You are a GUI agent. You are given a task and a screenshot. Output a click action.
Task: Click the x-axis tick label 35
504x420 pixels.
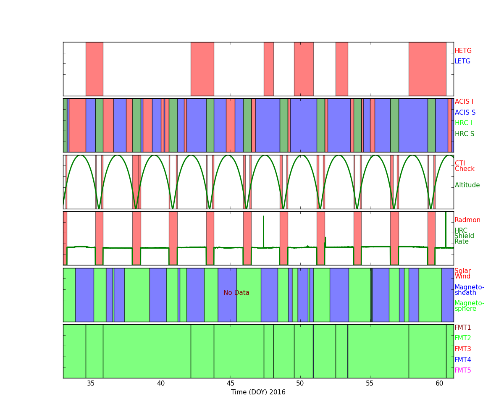pyautogui.click(x=91, y=383)
